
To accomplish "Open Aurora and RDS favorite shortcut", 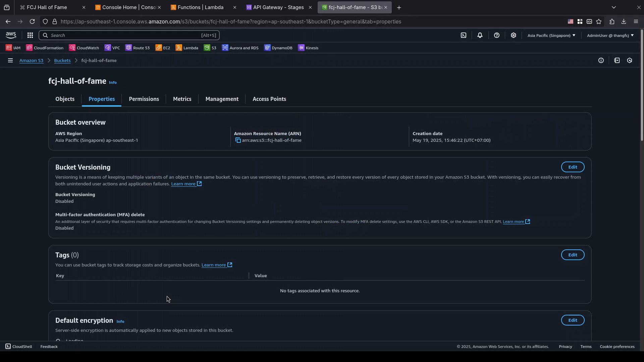I will (240, 48).
